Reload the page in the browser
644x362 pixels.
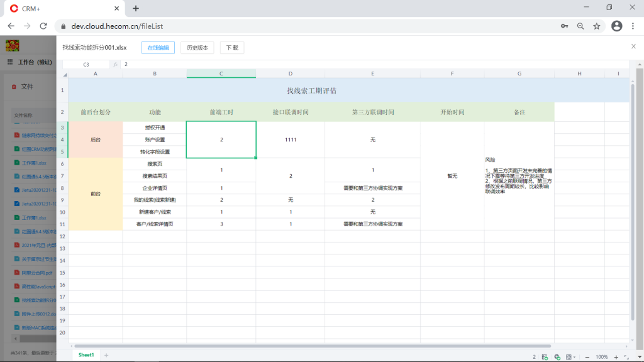pyautogui.click(x=43, y=26)
